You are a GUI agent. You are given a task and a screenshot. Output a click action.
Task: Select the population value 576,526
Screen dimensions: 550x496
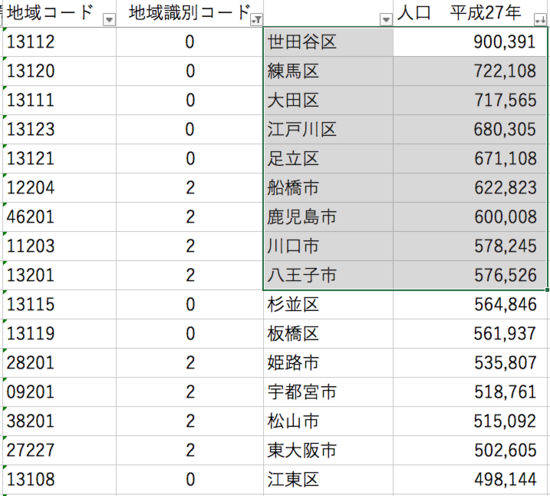(x=470, y=275)
